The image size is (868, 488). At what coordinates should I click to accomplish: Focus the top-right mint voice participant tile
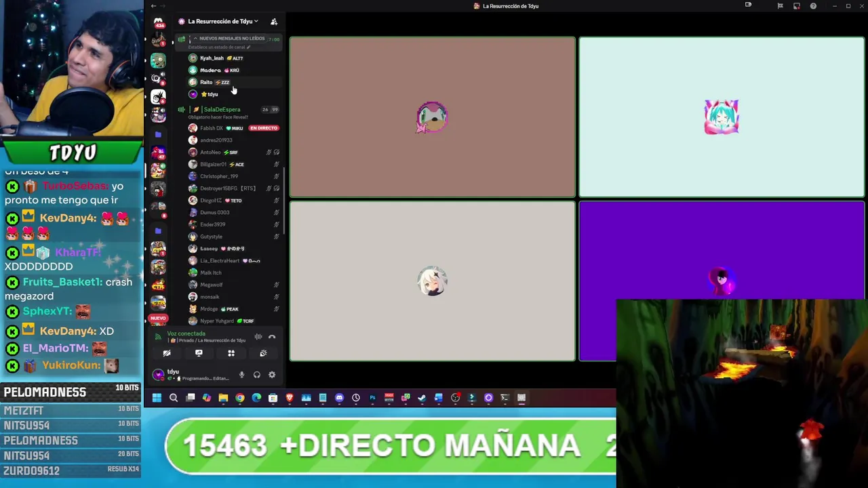(x=722, y=117)
